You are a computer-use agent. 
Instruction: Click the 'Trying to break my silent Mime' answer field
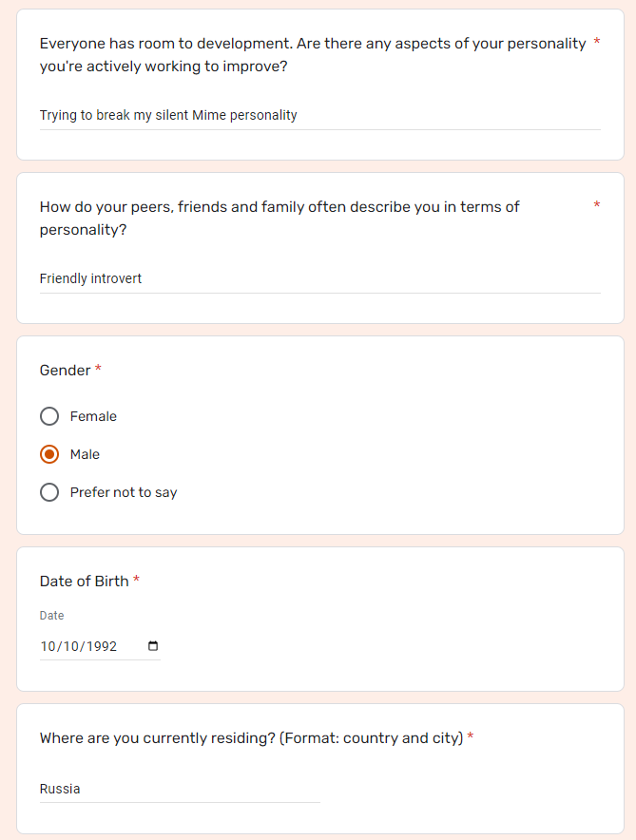(x=319, y=115)
